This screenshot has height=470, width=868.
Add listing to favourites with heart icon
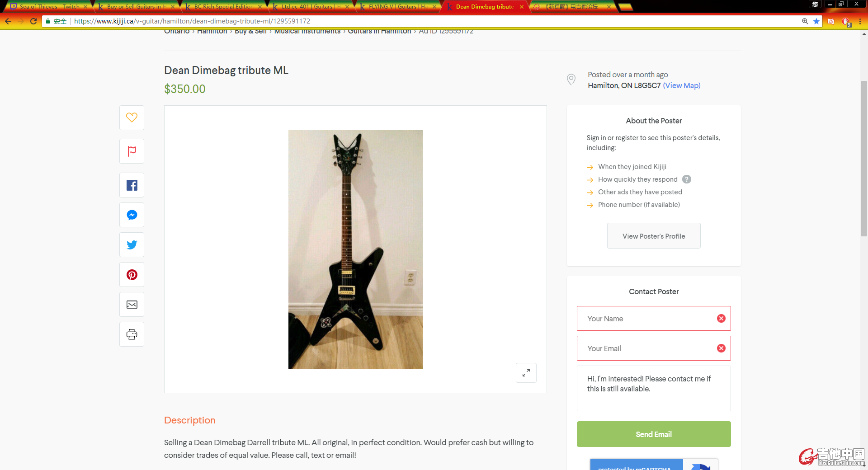point(132,117)
